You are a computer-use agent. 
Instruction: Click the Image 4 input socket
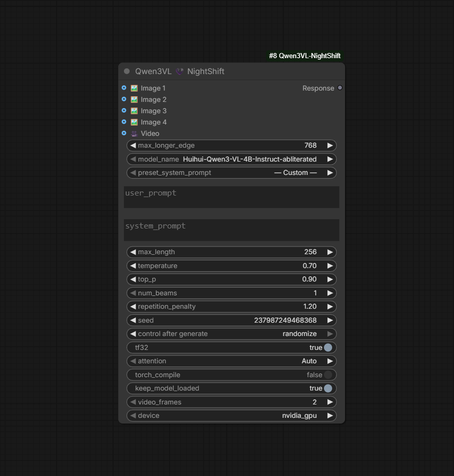point(124,122)
